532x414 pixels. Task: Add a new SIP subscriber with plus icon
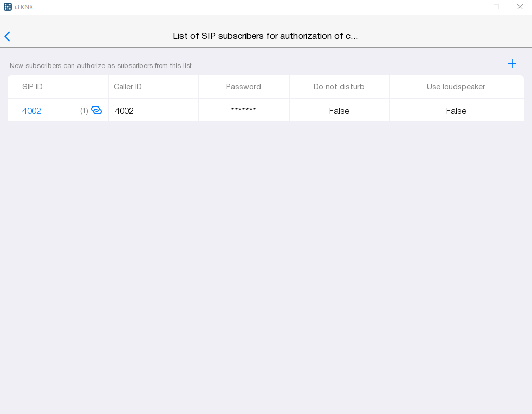512,63
